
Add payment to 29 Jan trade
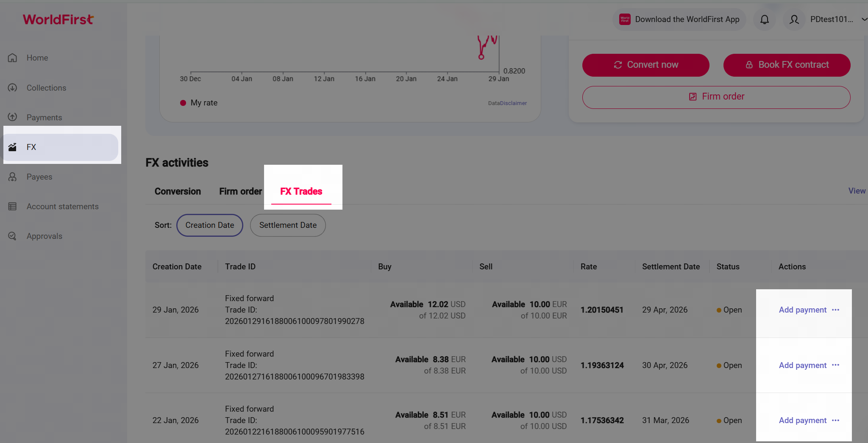803,310
